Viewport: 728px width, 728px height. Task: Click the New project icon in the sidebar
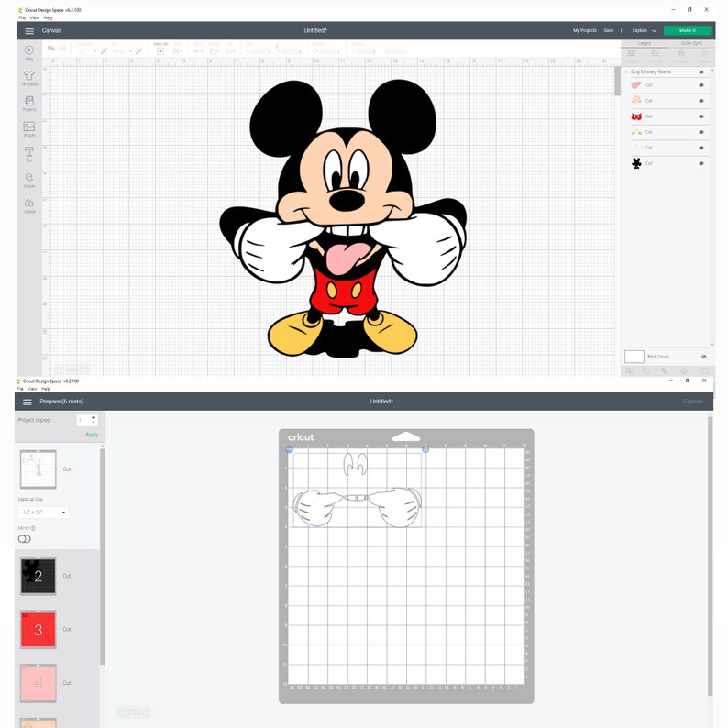point(28,50)
